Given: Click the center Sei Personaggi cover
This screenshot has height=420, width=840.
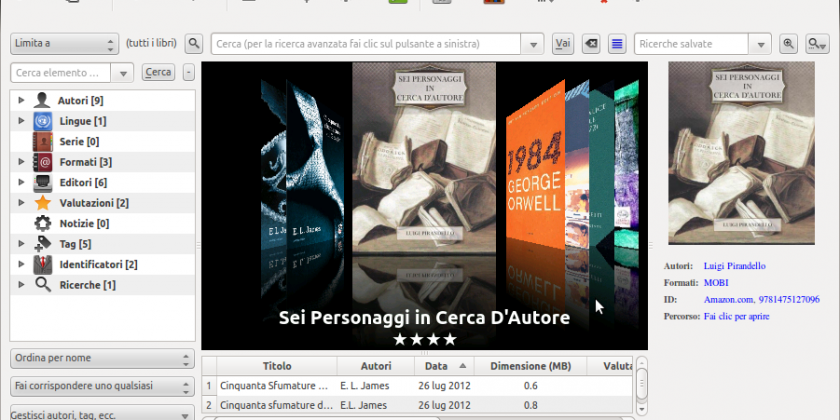Looking at the screenshot, I should coord(424,158).
